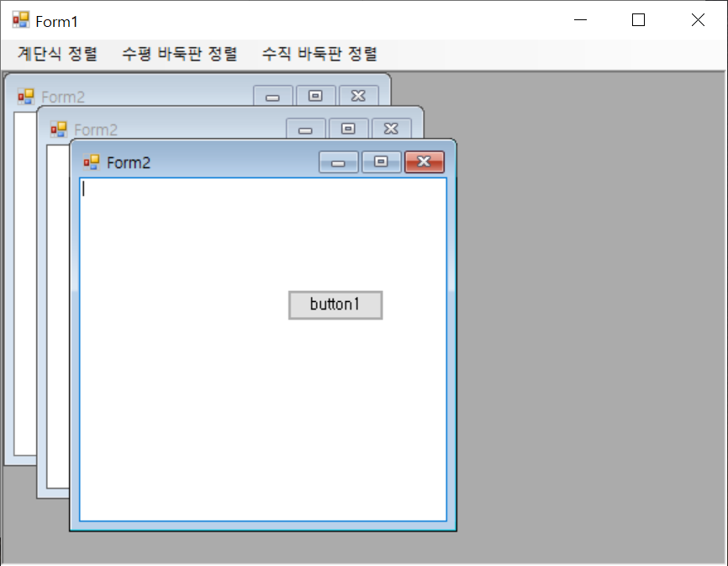Minimize the Form1 main window
The width and height of the screenshot is (728, 566).
(580, 20)
